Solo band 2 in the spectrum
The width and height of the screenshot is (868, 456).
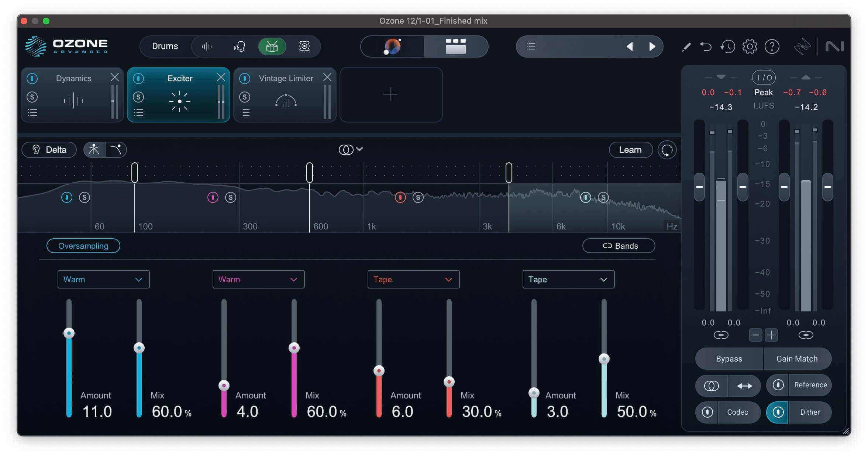point(231,197)
